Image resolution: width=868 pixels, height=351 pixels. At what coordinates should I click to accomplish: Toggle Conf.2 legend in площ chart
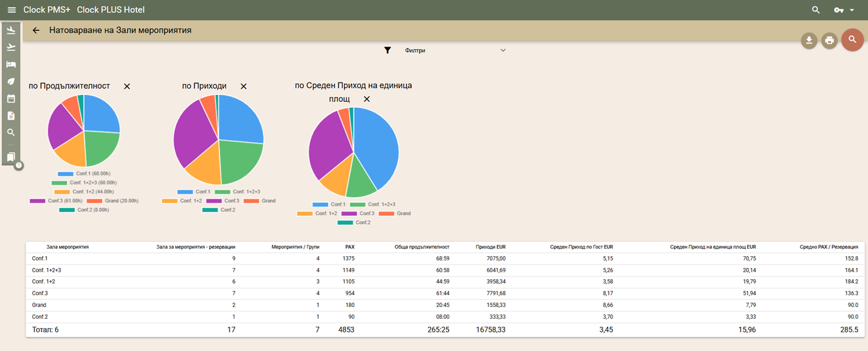tap(354, 223)
